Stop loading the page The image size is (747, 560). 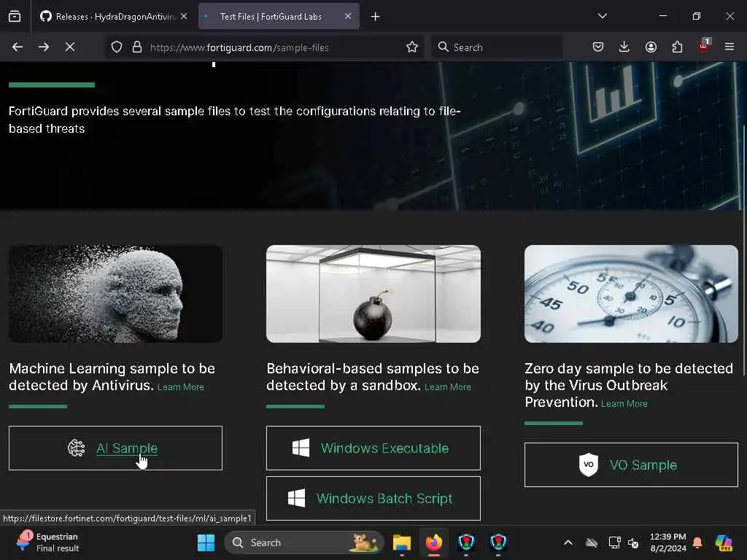click(x=70, y=47)
